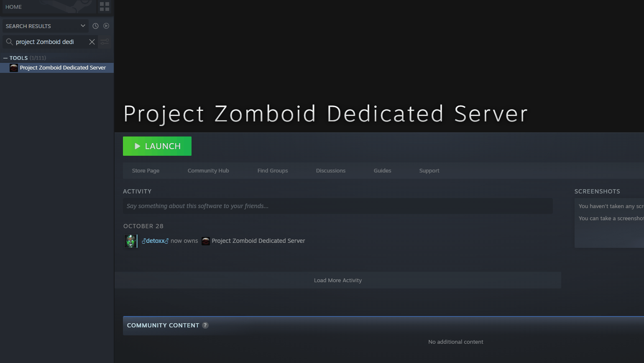
Task: Toggle the ready-to-play filter icon
Action: coord(106,26)
